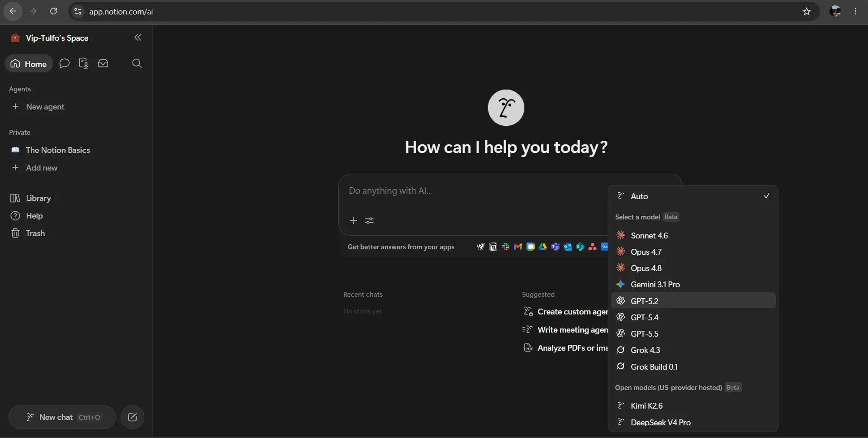Bookmark this page with the star icon
The height and width of the screenshot is (438, 868).
[x=806, y=11]
